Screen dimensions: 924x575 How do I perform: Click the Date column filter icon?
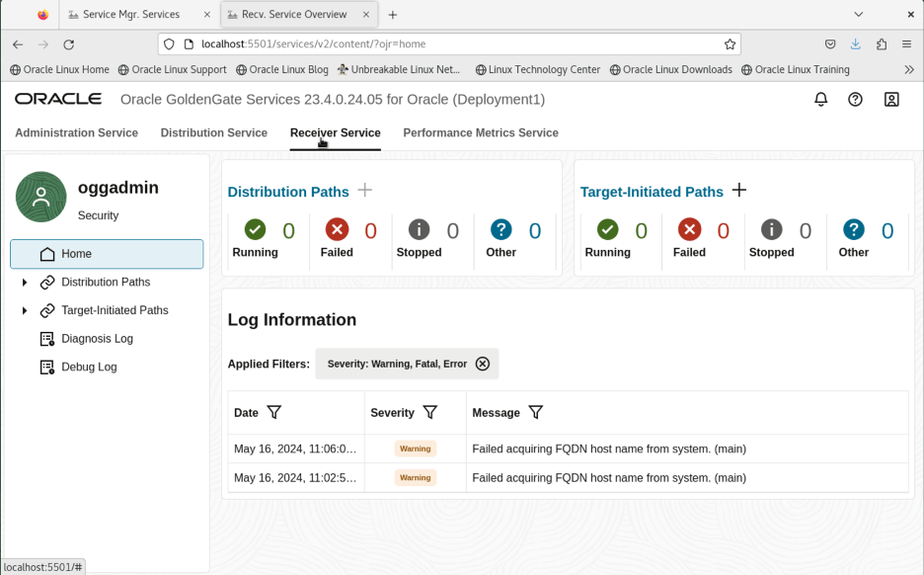pyautogui.click(x=274, y=412)
